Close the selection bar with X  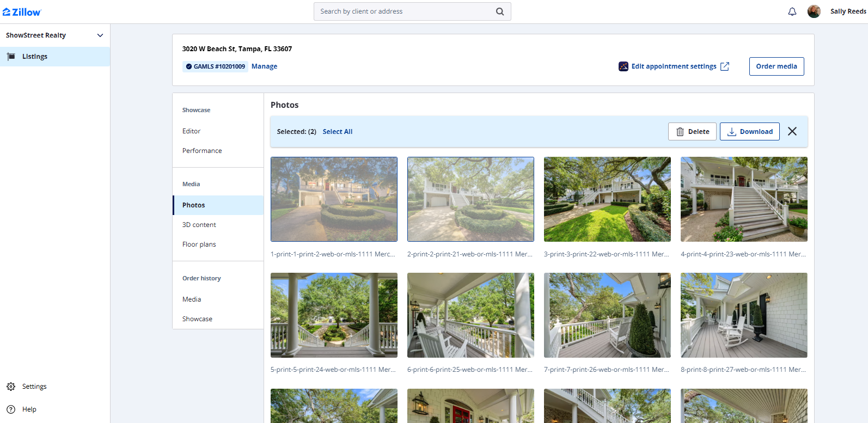792,131
